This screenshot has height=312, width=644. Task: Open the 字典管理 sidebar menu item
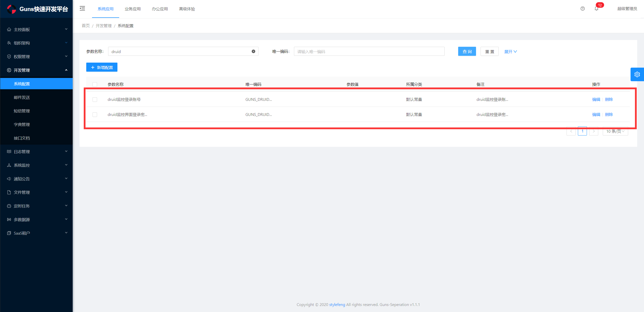click(22, 124)
